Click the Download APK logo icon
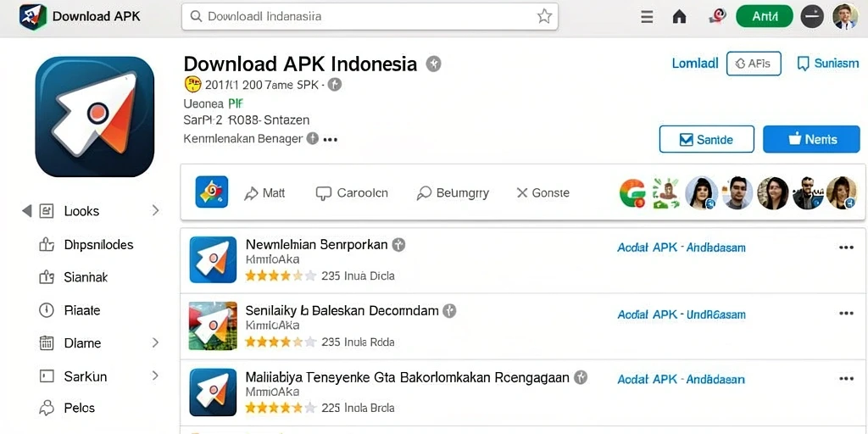This screenshot has height=434, width=868. pyautogui.click(x=33, y=17)
